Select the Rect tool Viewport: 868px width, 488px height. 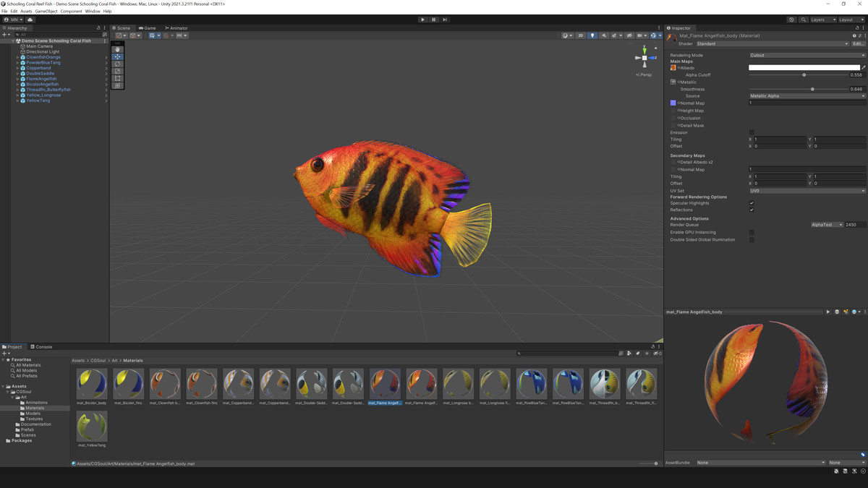[117, 78]
